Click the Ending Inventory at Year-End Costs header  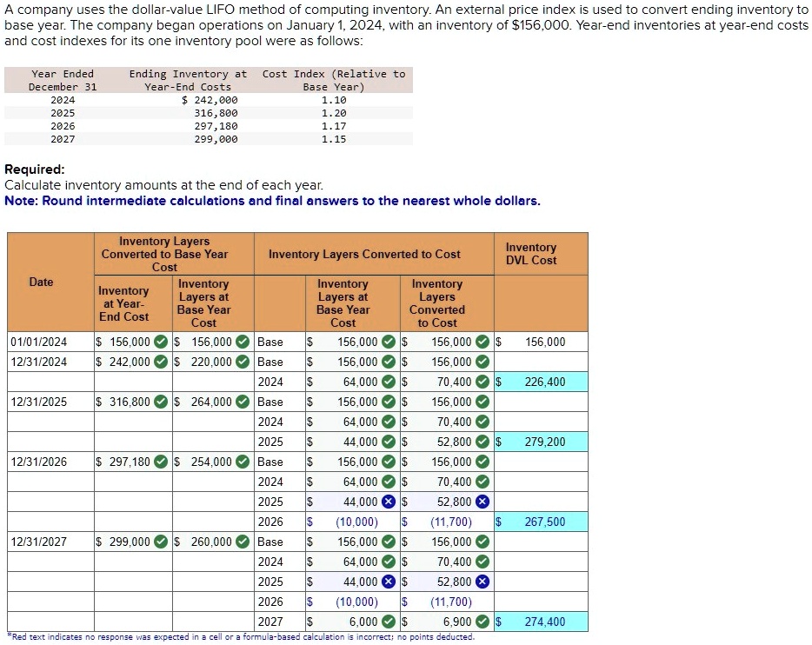(188, 80)
